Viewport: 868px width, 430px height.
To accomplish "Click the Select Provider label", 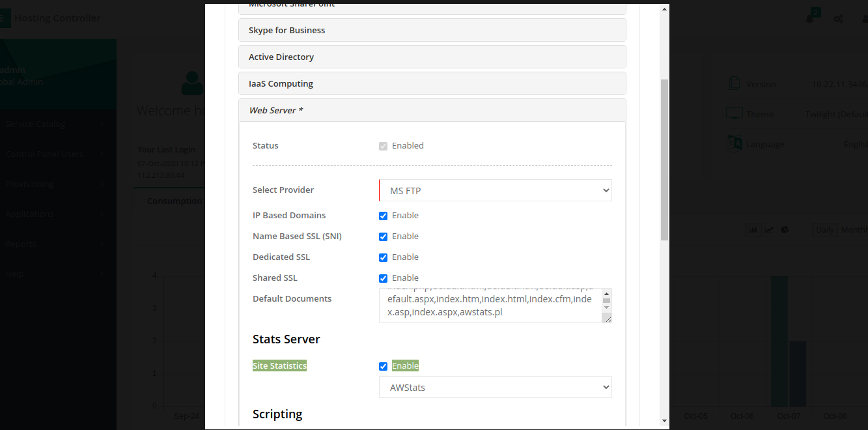I will click(283, 190).
